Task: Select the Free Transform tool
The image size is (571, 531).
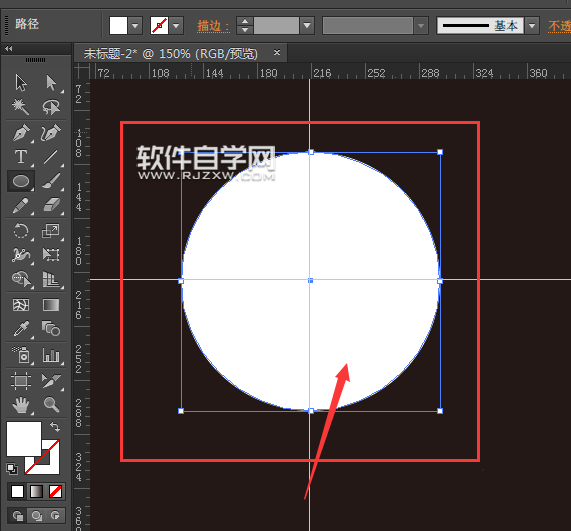Action: click(51, 255)
